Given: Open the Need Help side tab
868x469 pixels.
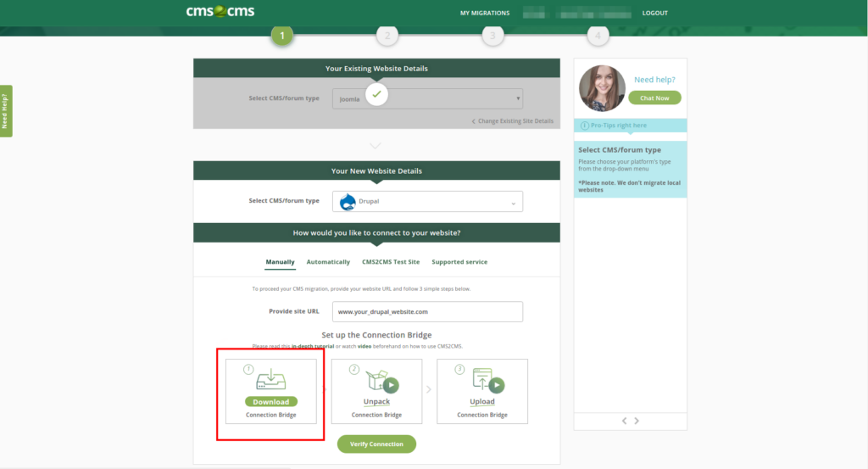Looking at the screenshot, I should pyautogui.click(x=6, y=111).
